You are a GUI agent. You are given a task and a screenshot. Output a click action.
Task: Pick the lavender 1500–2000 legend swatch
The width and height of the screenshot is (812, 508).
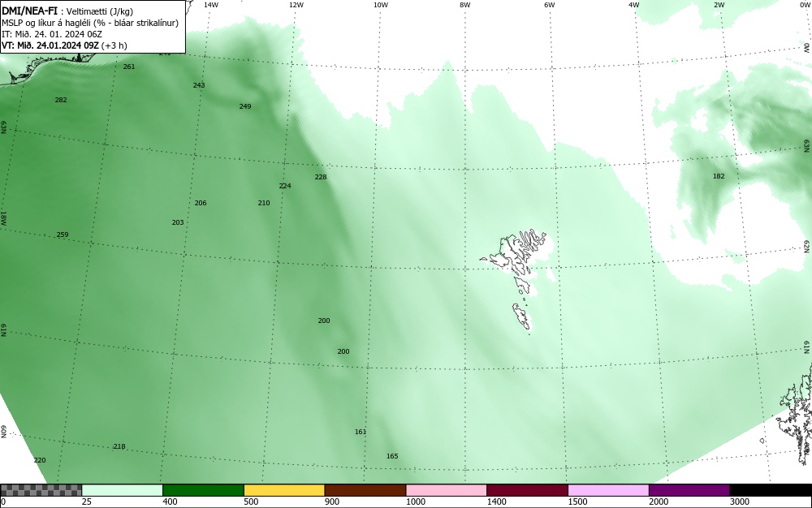click(x=608, y=490)
